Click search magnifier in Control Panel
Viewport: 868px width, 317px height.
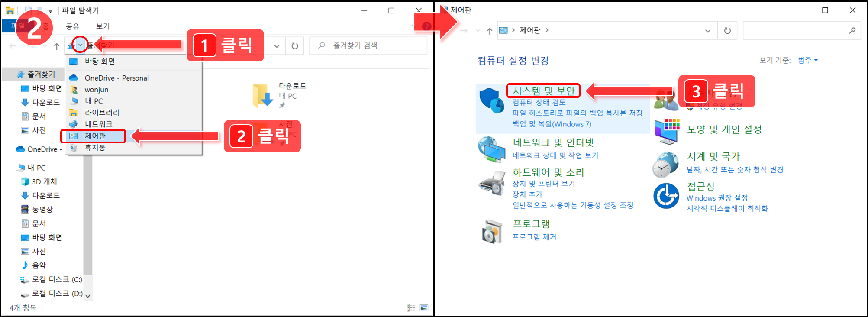[x=852, y=31]
